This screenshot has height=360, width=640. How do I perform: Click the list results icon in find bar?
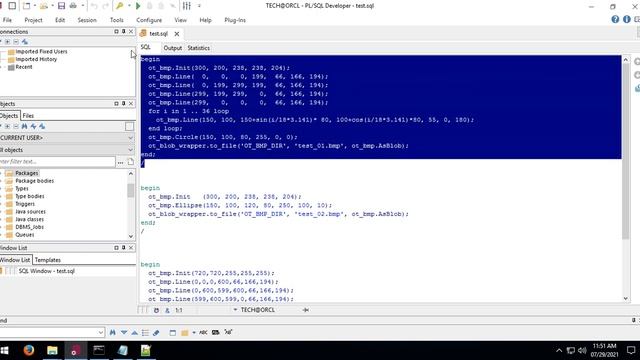click(145, 333)
